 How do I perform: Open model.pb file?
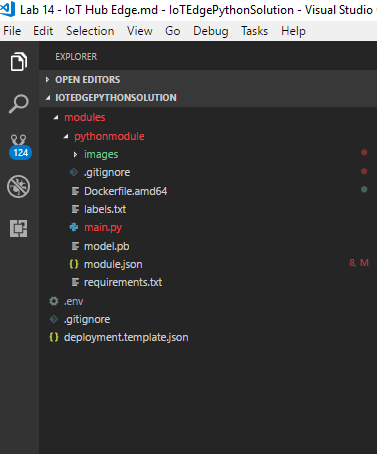click(107, 246)
